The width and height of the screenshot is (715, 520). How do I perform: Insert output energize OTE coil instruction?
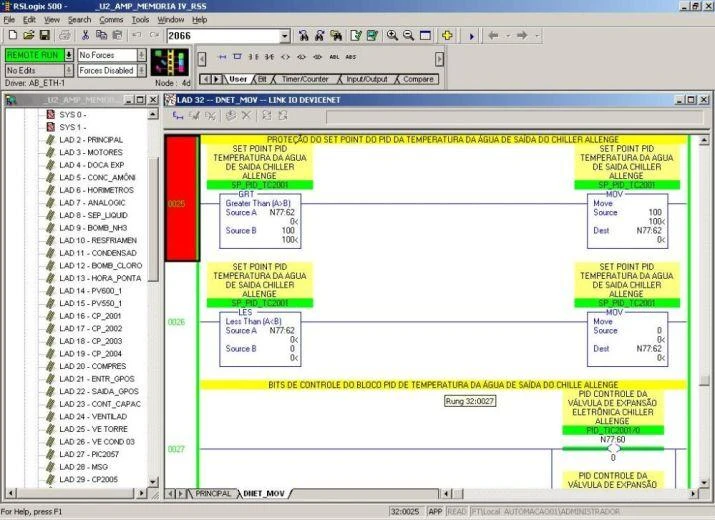coord(285,57)
